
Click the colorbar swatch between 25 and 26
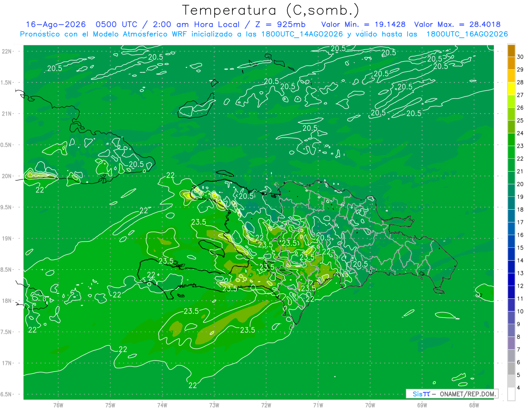pos(511,114)
